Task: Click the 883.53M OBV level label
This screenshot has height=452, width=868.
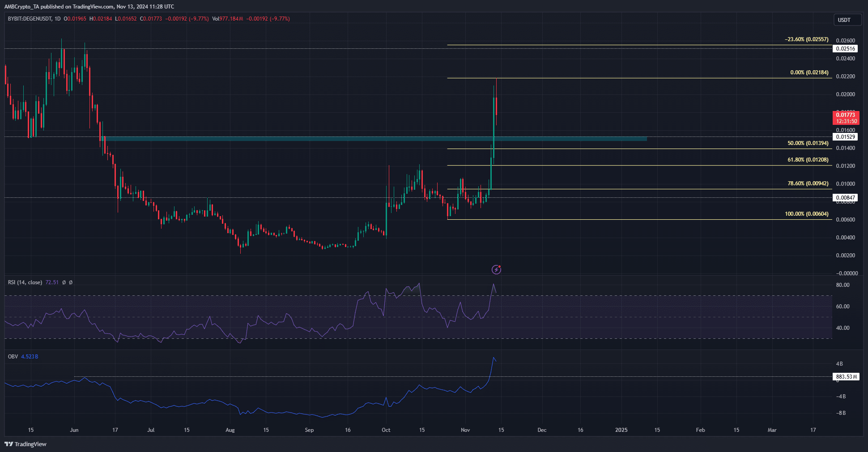Action: click(847, 377)
